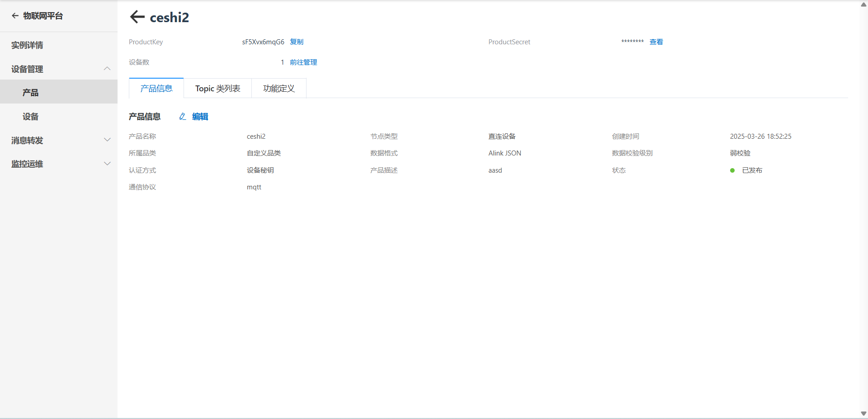Go to device management via 前往管理
The height and width of the screenshot is (419, 868).
[303, 62]
